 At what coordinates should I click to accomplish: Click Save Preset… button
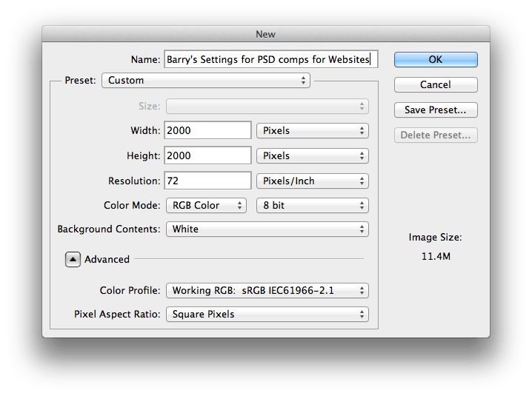click(436, 110)
